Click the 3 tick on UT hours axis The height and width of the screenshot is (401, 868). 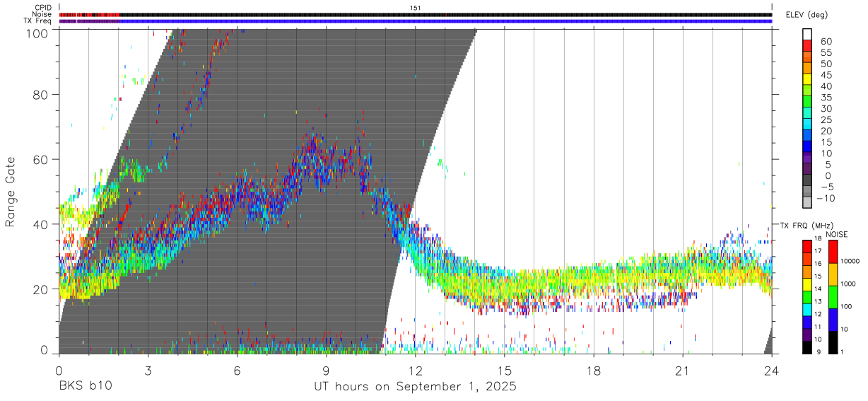pos(148,371)
